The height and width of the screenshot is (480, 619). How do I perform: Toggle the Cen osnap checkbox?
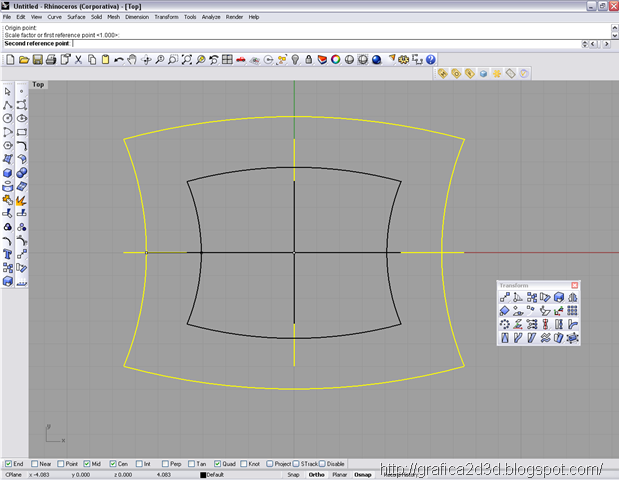tap(113, 463)
